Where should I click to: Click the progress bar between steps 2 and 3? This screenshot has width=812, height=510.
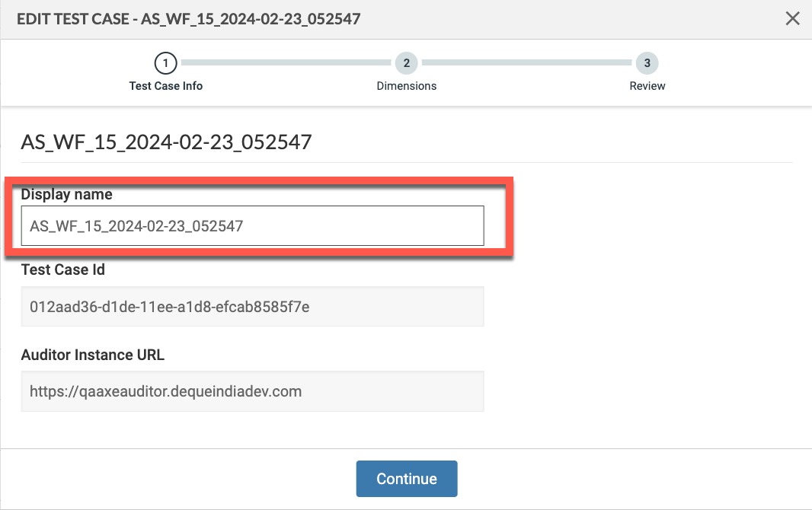click(x=526, y=63)
